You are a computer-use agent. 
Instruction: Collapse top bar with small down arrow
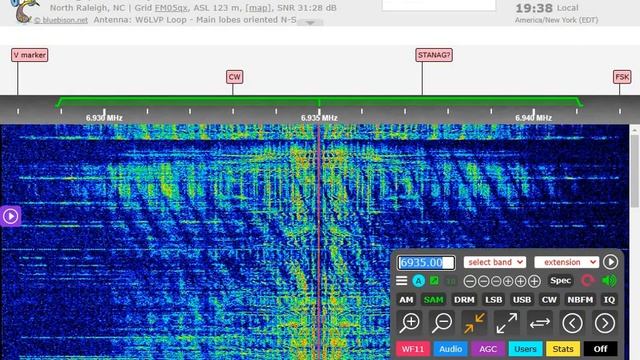[x=310, y=23]
